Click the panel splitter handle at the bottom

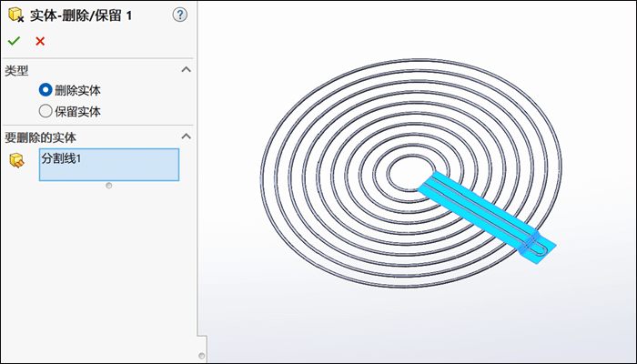[x=202, y=356]
